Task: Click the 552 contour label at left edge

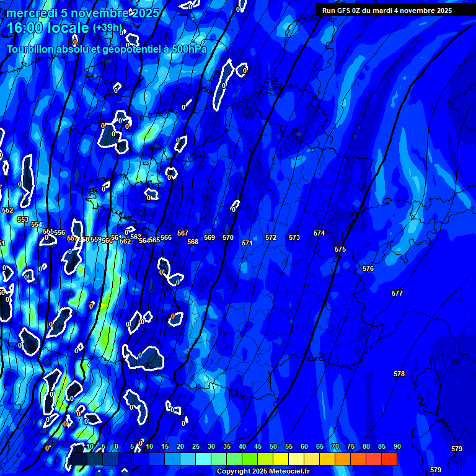Action: (x=7, y=210)
